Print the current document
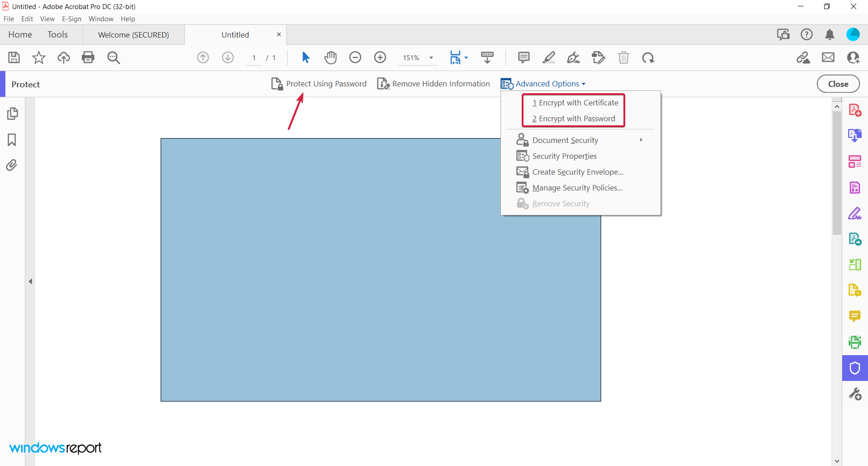 coord(88,57)
